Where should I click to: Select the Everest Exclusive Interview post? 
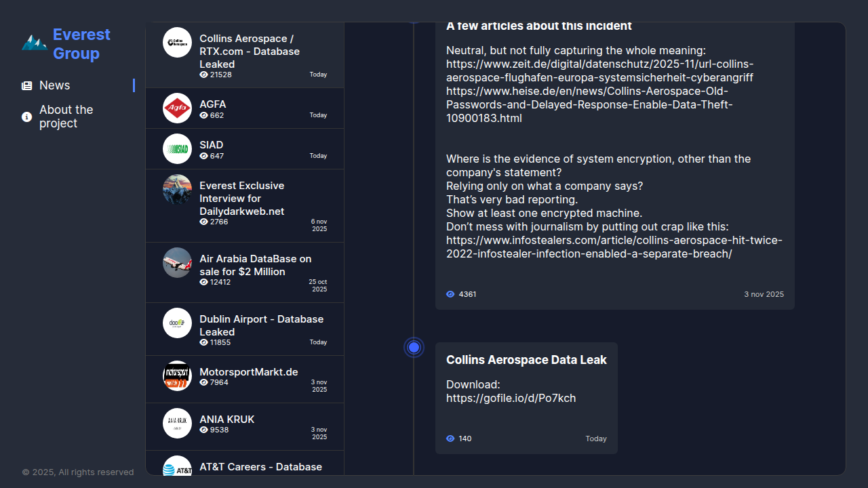click(x=241, y=199)
